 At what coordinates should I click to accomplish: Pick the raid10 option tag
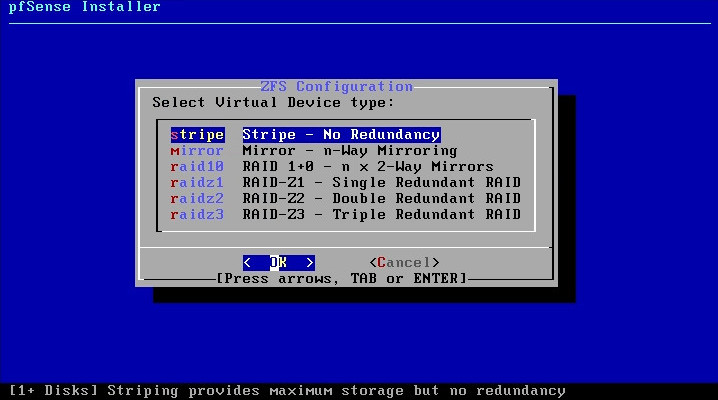[x=197, y=166]
